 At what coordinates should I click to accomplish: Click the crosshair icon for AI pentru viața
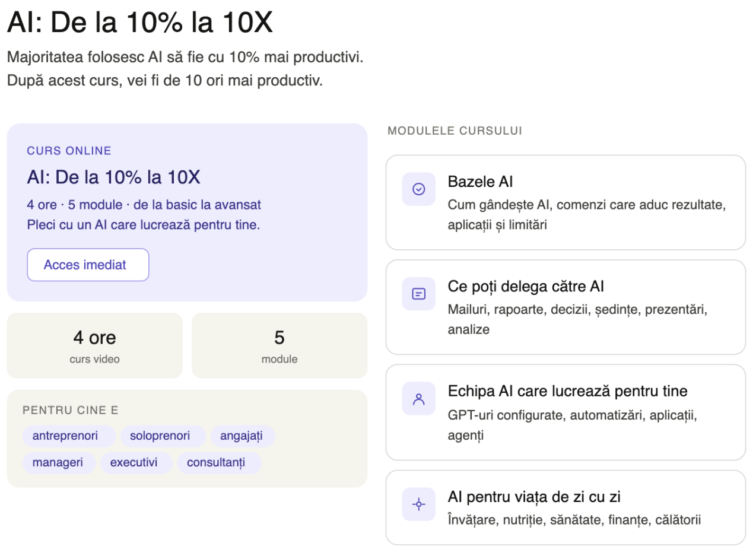point(419,504)
